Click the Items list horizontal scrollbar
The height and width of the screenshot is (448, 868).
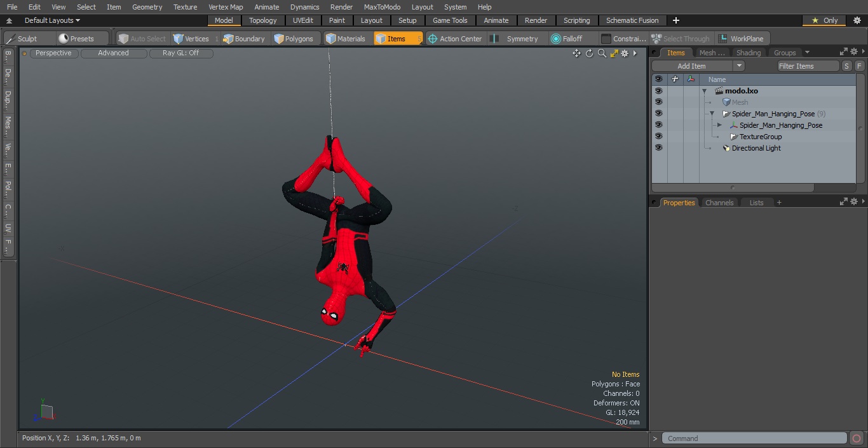(x=733, y=188)
